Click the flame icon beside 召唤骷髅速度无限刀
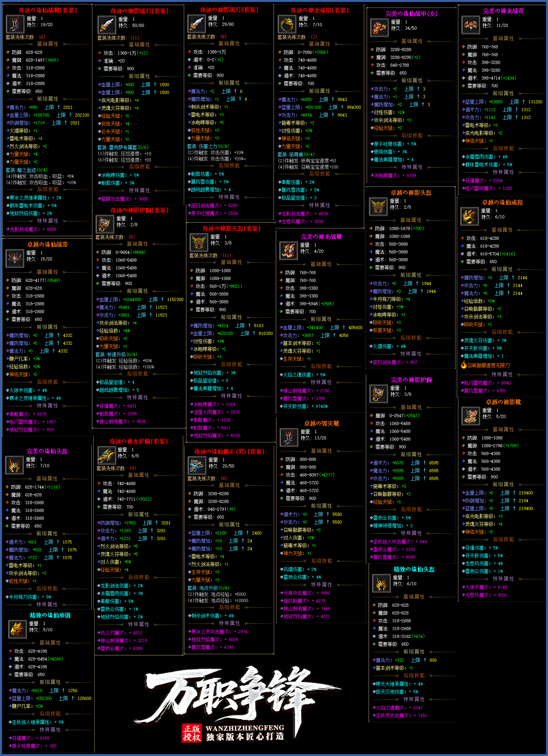The height and width of the screenshot is (756, 548). (464, 365)
